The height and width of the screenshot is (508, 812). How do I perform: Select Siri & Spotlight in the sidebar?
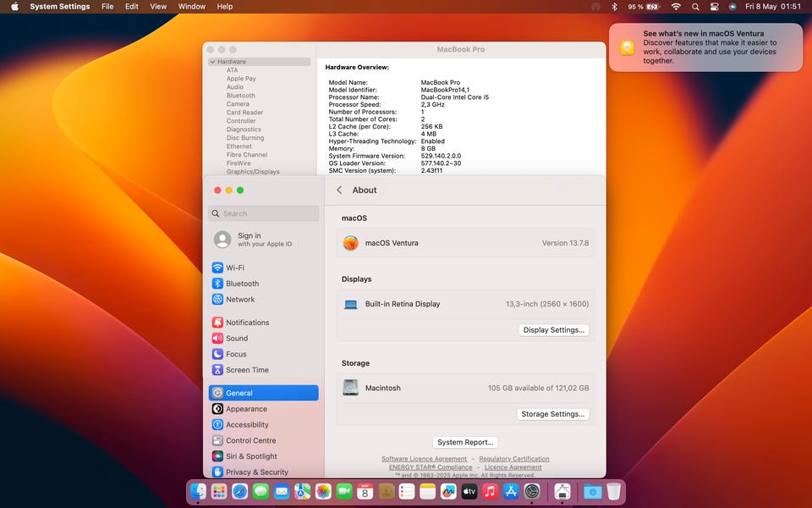point(264,456)
